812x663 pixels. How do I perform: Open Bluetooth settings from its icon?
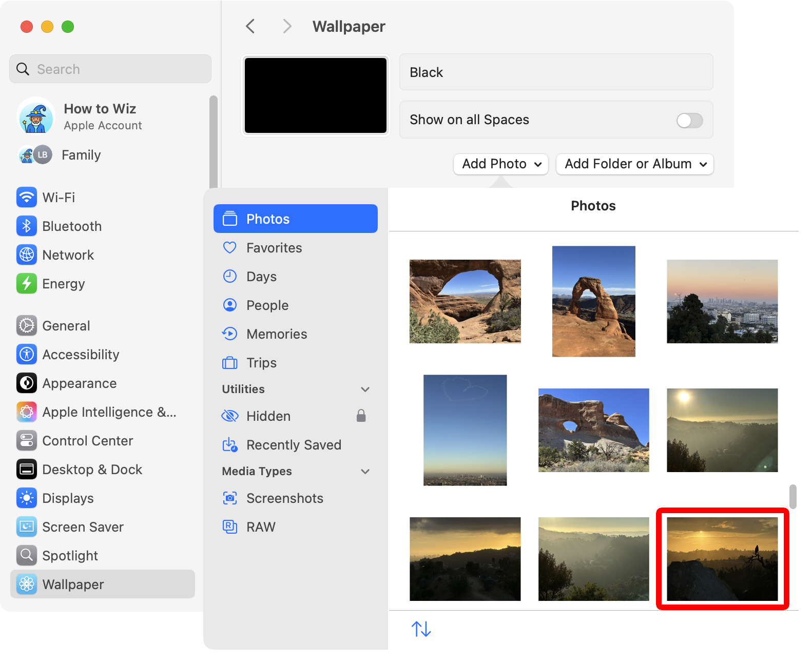click(x=27, y=226)
